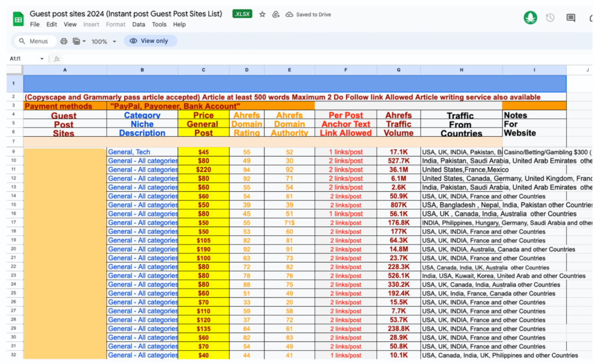Expand the filter views dropdown arrow
This screenshot has width=594, height=364.
(x=84, y=41)
